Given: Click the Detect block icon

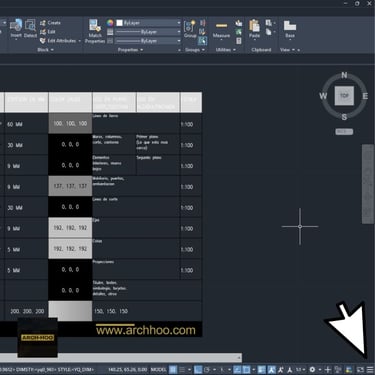Looking at the screenshot, I should coord(30,28).
